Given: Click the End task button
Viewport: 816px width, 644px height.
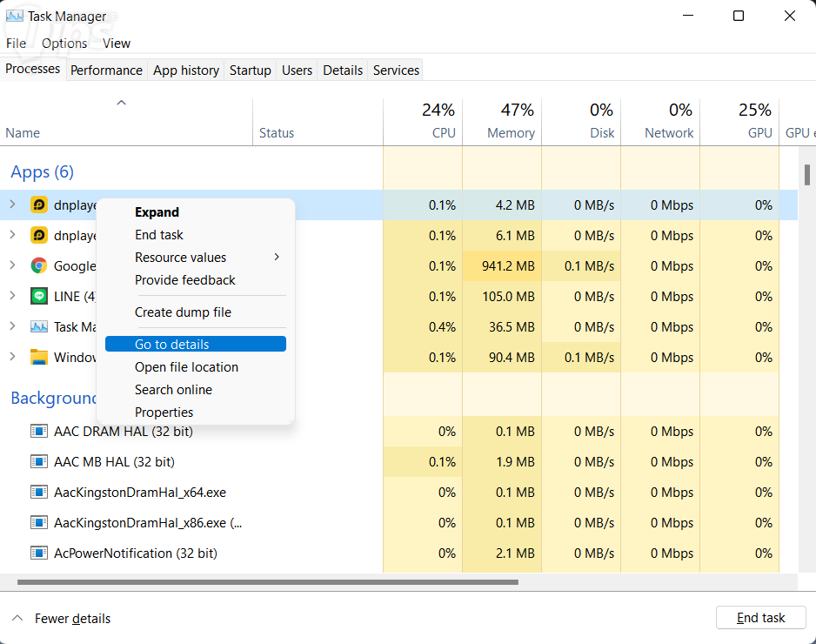Looking at the screenshot, I should 760,618.
